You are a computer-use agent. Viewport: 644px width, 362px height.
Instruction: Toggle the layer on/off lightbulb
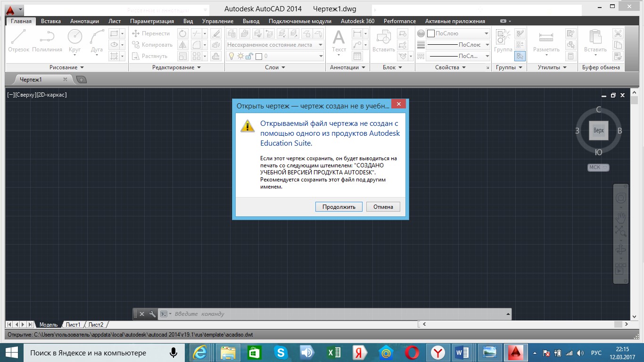231,56
